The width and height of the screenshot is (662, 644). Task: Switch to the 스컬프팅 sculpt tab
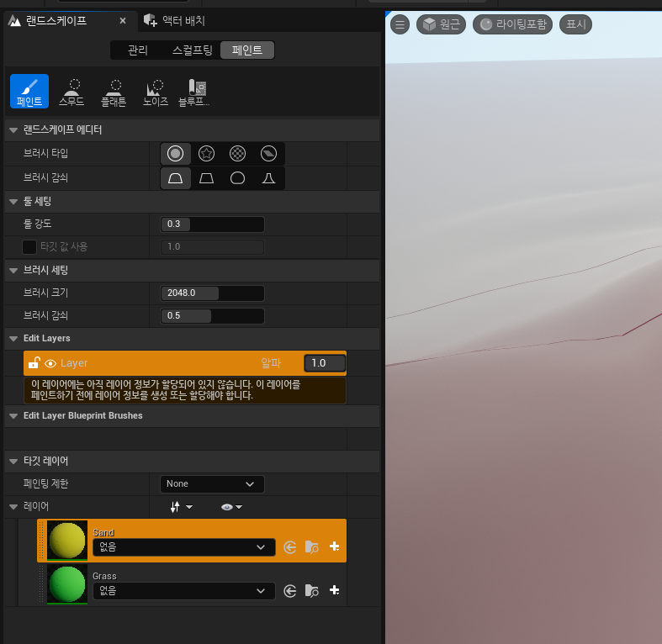[192, 50]
